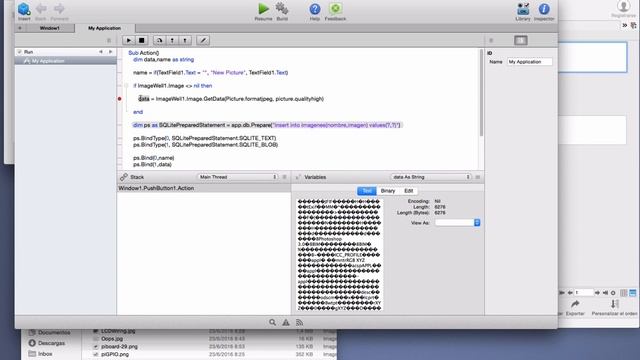Click the code editor vertical scrollbar
640x360 pixels.
pos(481,93)
